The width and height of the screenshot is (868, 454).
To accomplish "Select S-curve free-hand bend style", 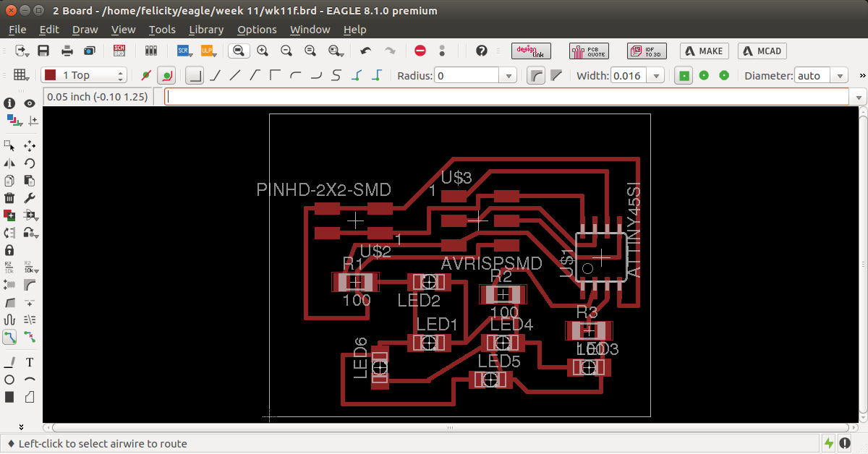I will coord(336,75).
